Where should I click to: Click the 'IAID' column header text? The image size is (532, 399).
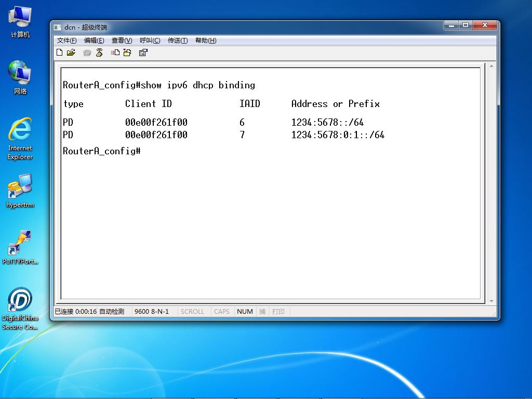(250, 104)
